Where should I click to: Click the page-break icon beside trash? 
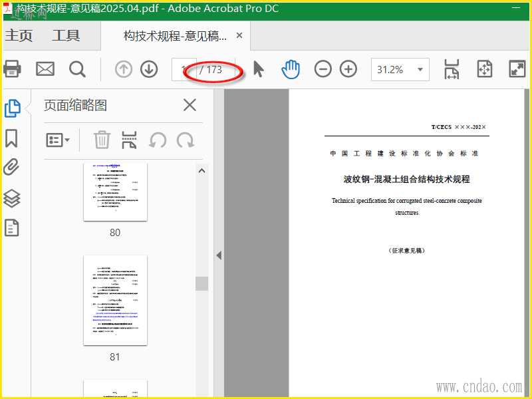129,140
